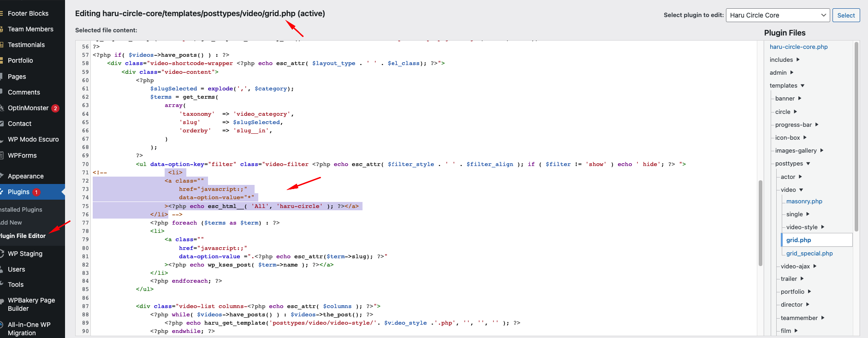Open masonry.php file
Image resolution: width=868 pixels, height=338 pixels.
[804, 201]
